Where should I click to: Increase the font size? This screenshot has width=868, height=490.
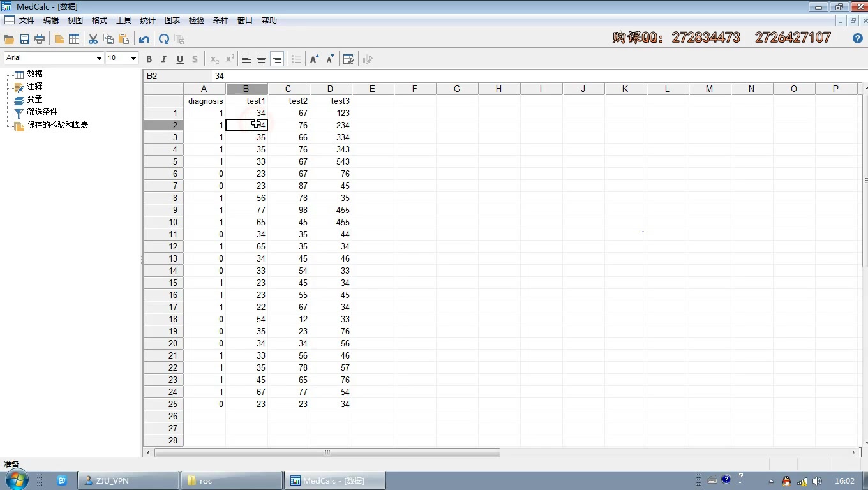click(x=315, y=59)
